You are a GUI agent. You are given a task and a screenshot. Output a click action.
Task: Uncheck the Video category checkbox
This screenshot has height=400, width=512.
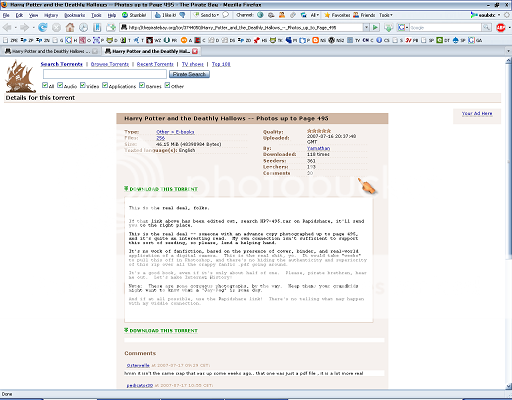tap(83, 85)
